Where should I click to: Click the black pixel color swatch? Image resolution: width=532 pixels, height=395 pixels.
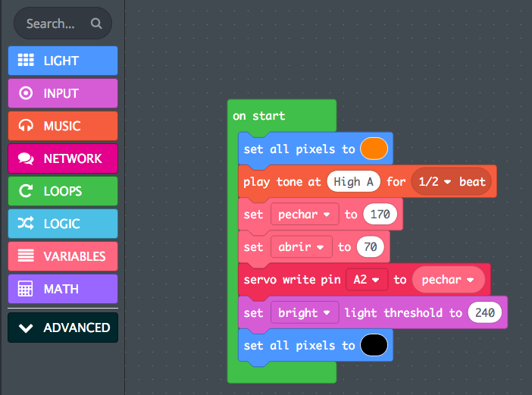click(x=374, y=345)
